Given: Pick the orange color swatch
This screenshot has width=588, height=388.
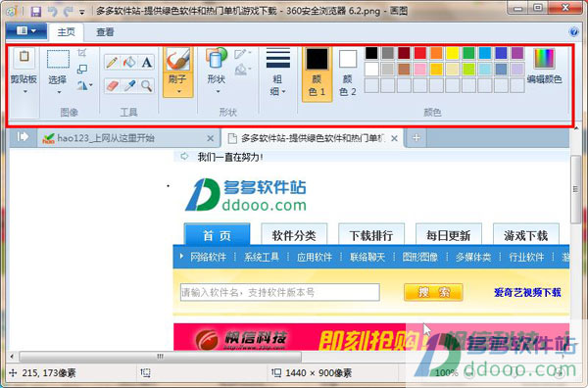Looking at the screenshot, I should [436, 53].
